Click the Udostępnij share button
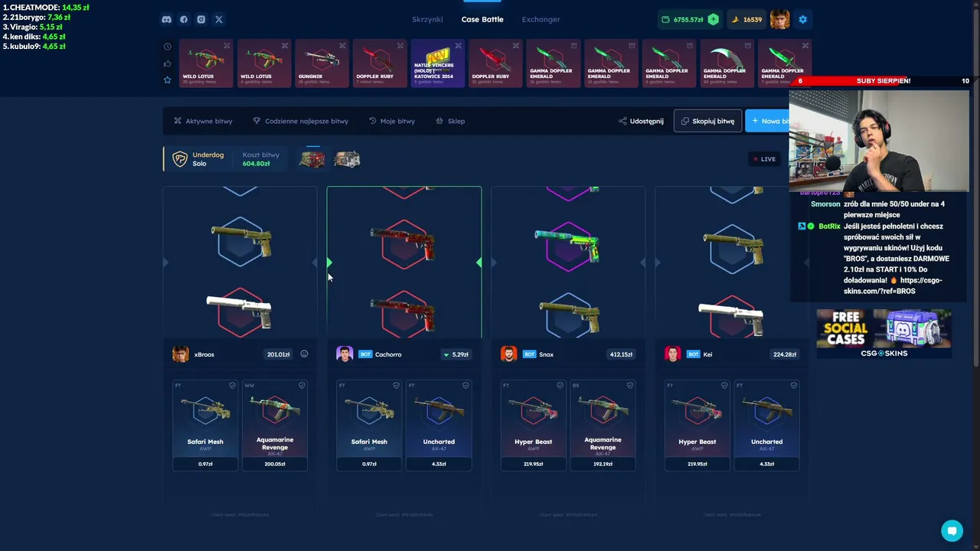The image size is (980, 551). point(641,121)
